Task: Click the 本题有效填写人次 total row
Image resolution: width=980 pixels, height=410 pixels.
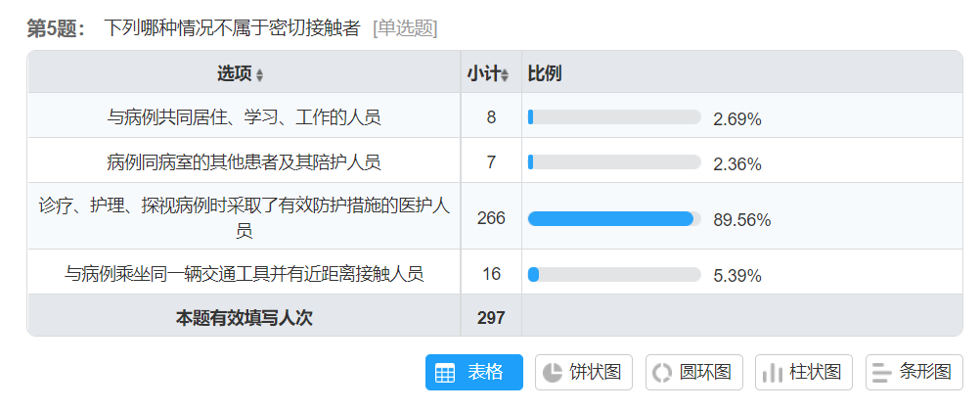Action: 244,317
